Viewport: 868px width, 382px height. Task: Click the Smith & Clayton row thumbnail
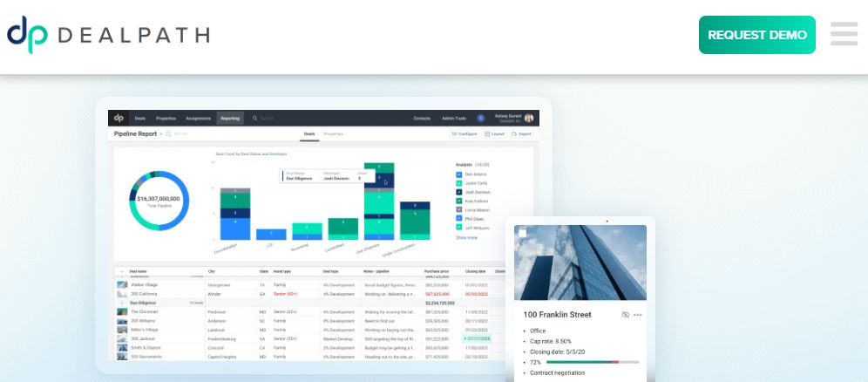click(x=122, y=348)
